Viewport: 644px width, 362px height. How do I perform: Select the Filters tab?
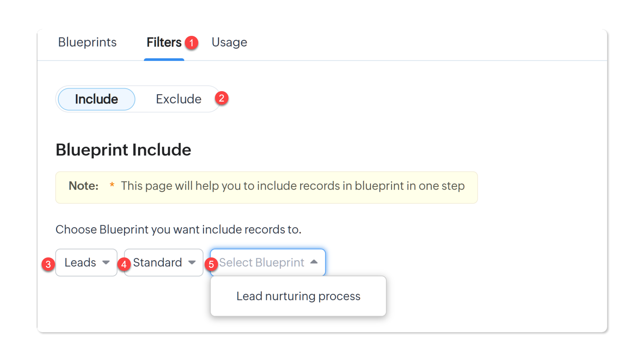coord(164,42)
